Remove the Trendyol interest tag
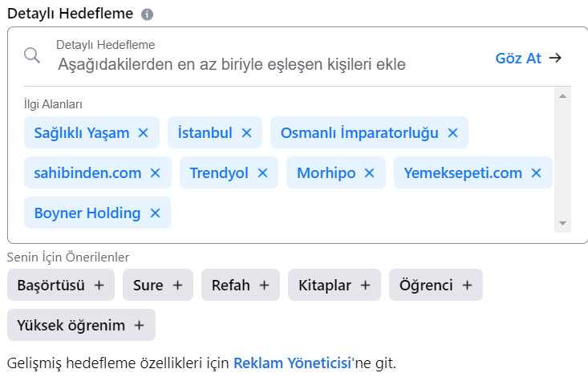Image resolution: width=588 pixels, height=381 pixels. tap(262, 173)
